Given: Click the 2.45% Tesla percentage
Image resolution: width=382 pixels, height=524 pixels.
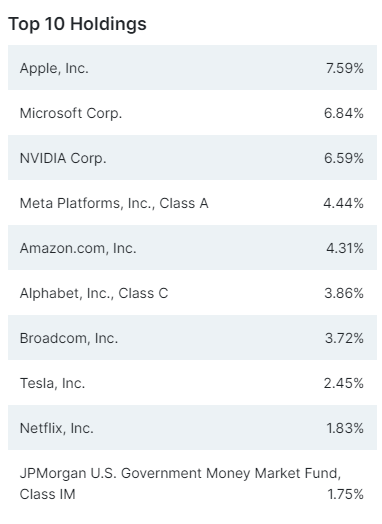Looking at the screenshot, I should (x=344, y=383).
